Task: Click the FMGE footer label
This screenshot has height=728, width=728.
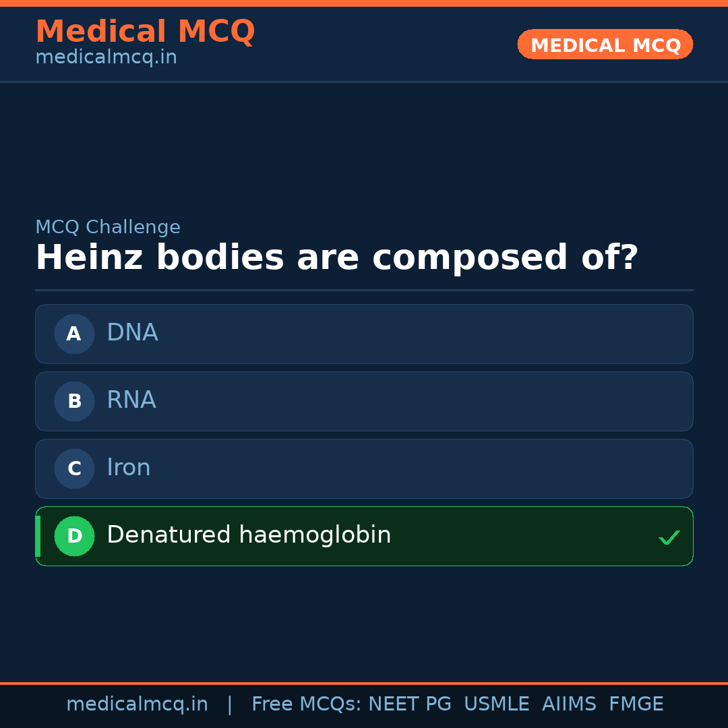Action: click(x=636, y=704)
